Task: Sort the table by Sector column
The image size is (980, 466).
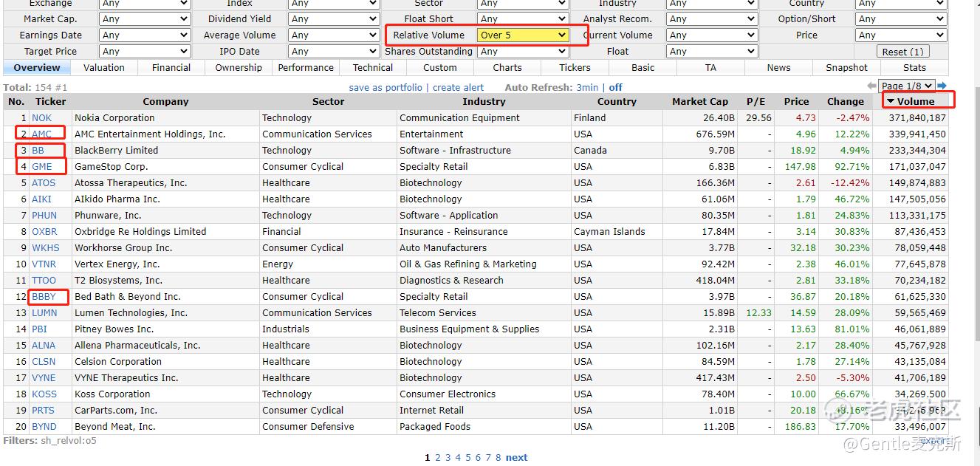Action: click(329, 101)
